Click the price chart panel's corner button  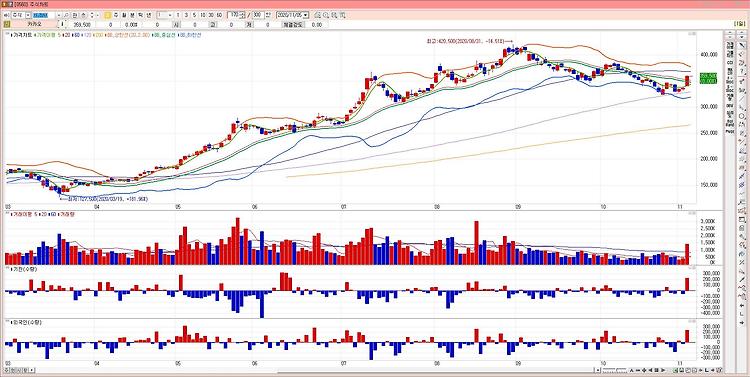[693, 34]
